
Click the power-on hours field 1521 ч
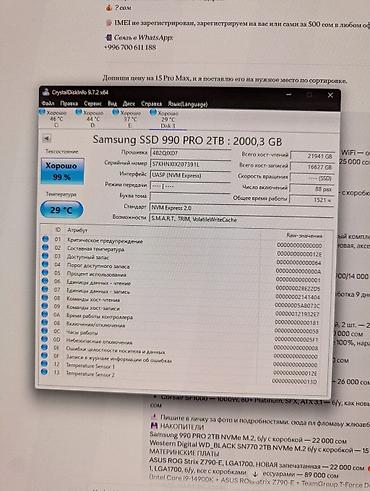tap(312, 200)
